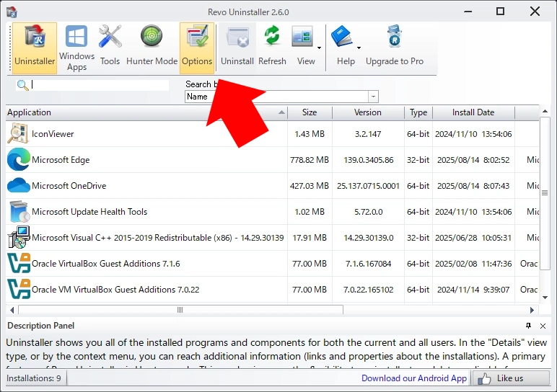Click the horizontal scrollbar thumb
The width and height of the screenshot is (557, 392).
pos(180,310)
